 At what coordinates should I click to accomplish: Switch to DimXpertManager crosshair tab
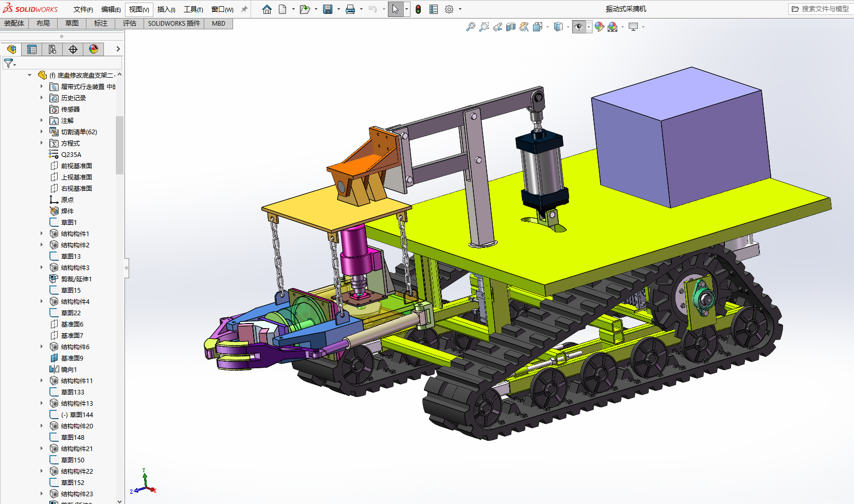tap(73, 49)
